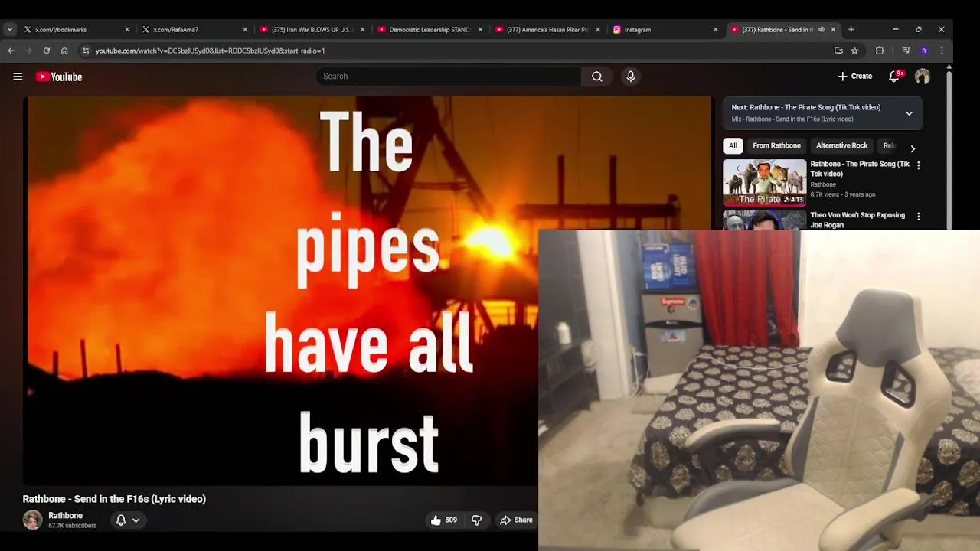Bookmark this page with the star
This screenshot has height=551, width=980.
(x=854, y=51)
